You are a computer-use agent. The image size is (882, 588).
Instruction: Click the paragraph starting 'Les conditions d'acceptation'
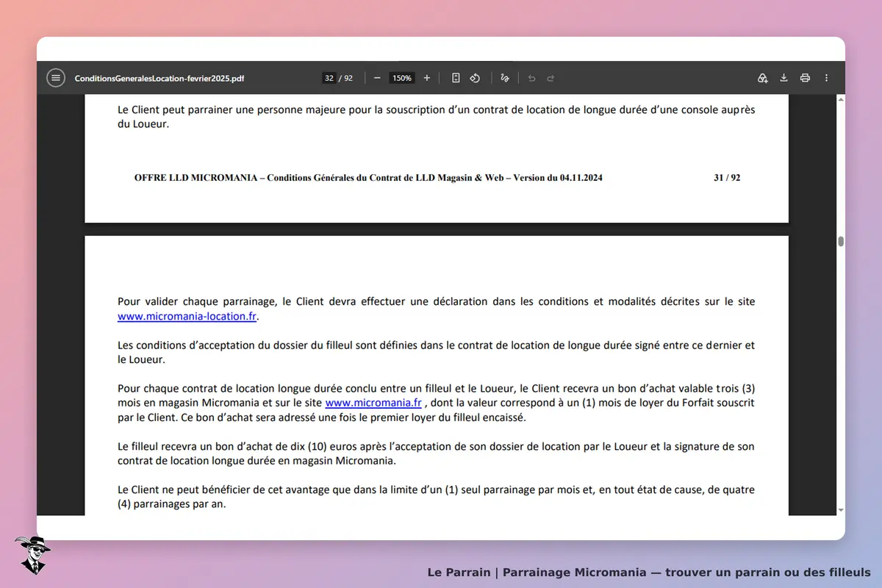[436, 353]
